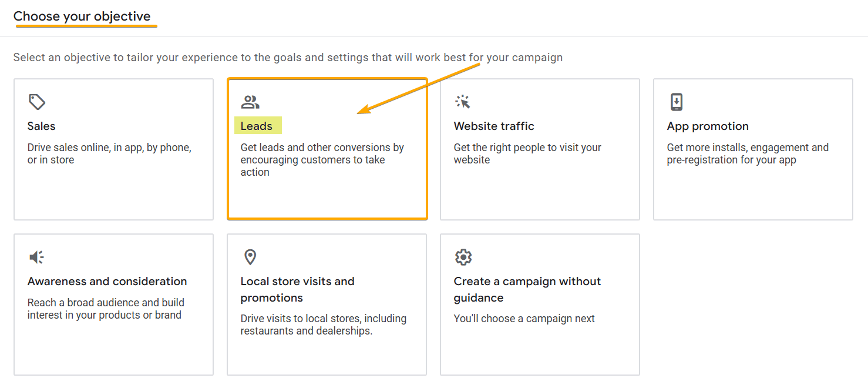Choose Awareness and consideration title

coord(107,281)
